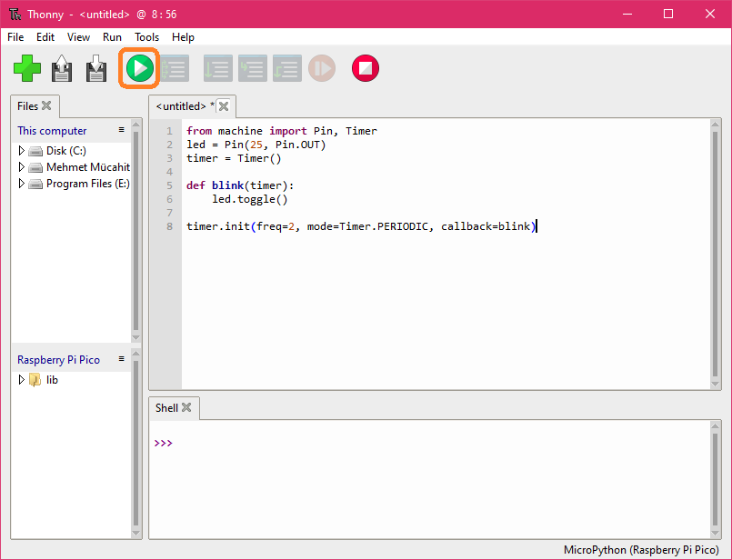Expand the Mehmet Mücahit drive node
Viewport: 732px width, 560px height.
(21, 166)
